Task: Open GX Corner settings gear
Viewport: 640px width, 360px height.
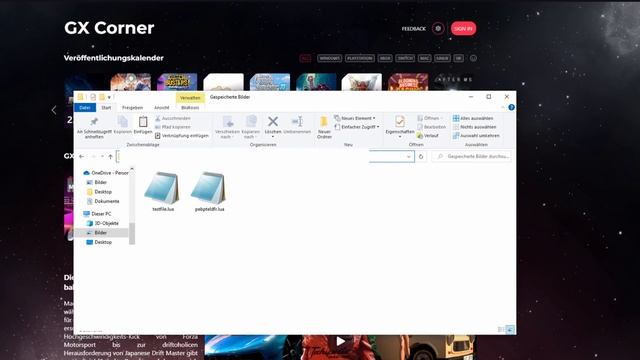Action: point(438,29)
